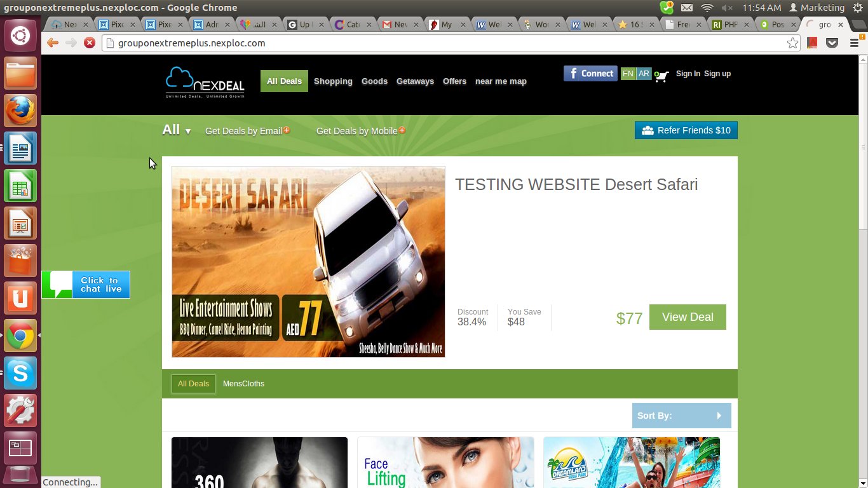
Task: Expand the All cities dropdown
Action: point(177,130)
